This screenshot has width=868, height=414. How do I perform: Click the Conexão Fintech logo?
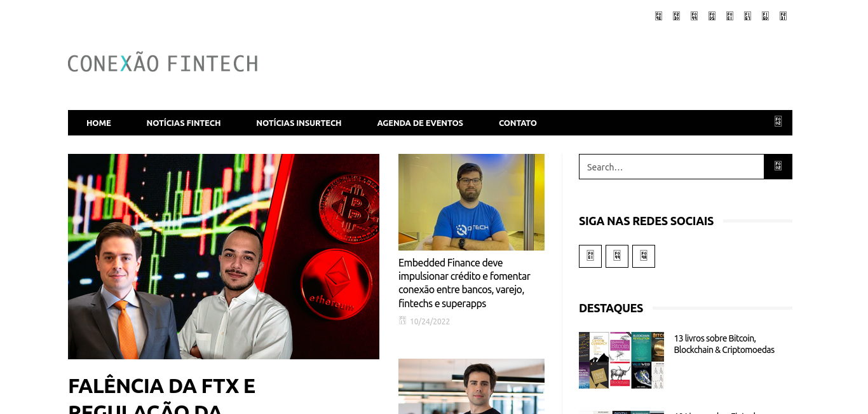tap(163, 63)
